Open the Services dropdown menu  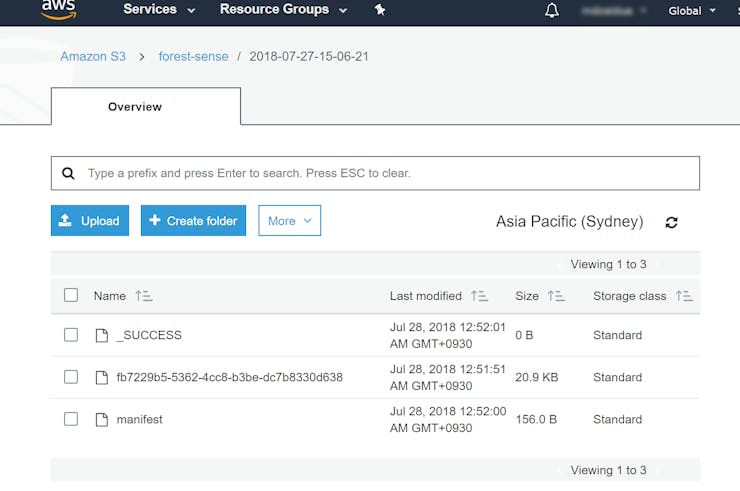[x=159, y=9]
